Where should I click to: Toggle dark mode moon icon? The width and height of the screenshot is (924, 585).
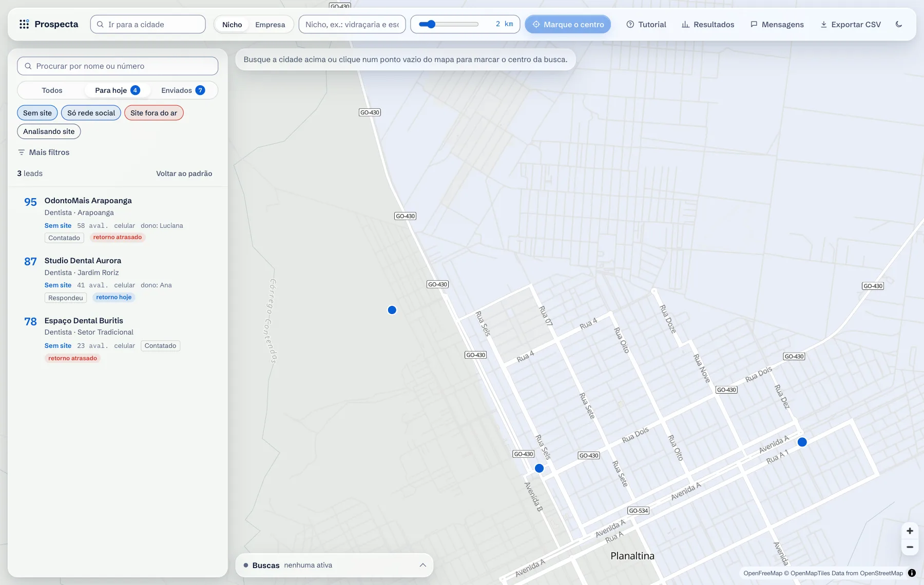coord(899,24)
